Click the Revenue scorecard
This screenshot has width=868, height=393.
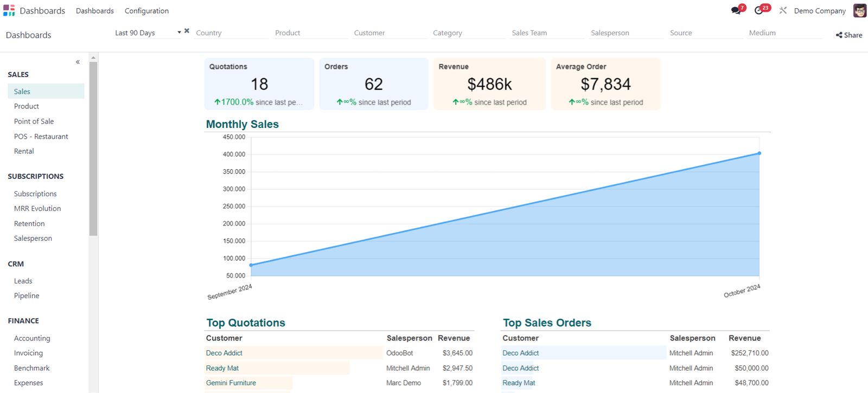pyautogui.click(x=490, y=84)
